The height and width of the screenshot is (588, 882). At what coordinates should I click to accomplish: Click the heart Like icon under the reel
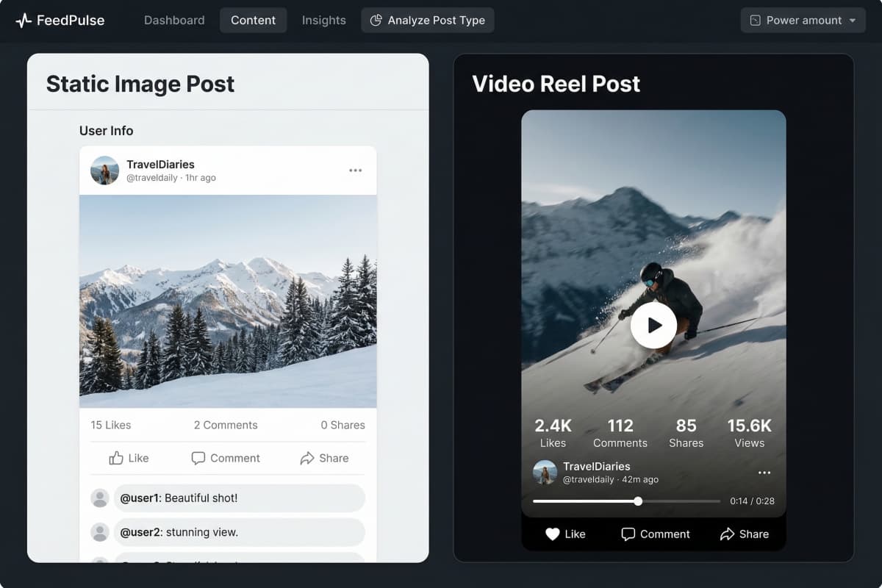pos(553,534)
